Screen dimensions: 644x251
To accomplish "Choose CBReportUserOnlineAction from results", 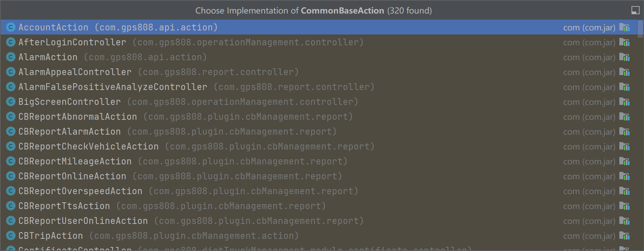I will pyautogui.click(x=83, y=221).
